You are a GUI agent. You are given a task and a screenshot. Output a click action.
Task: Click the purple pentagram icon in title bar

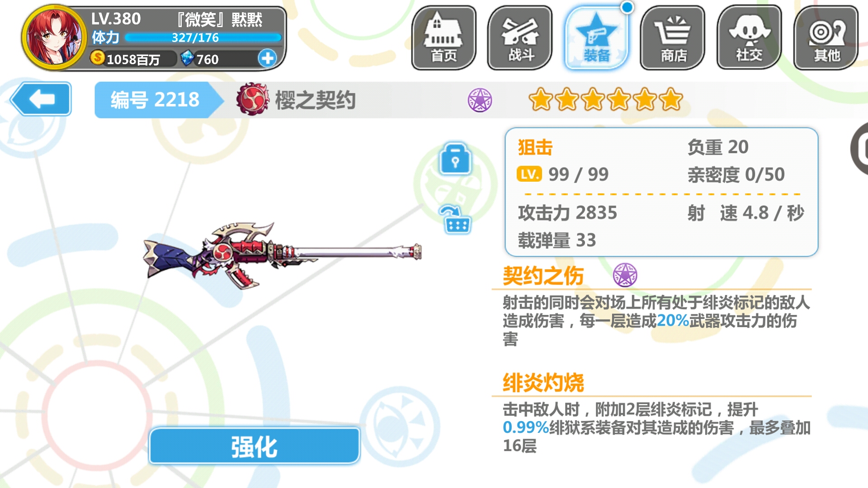click(480, 100)
